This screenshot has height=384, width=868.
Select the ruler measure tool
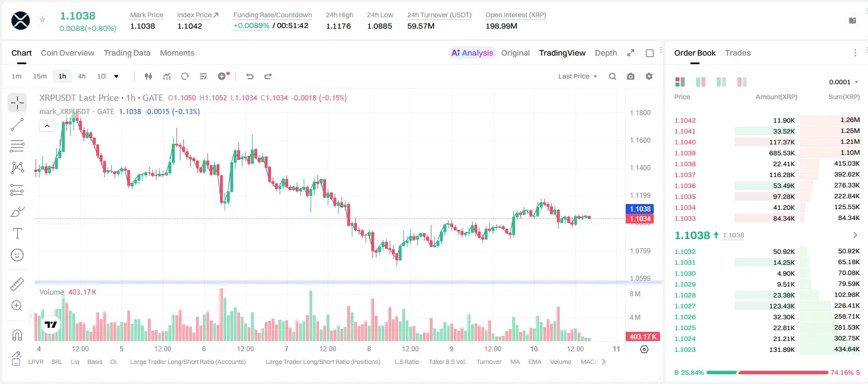17,284
